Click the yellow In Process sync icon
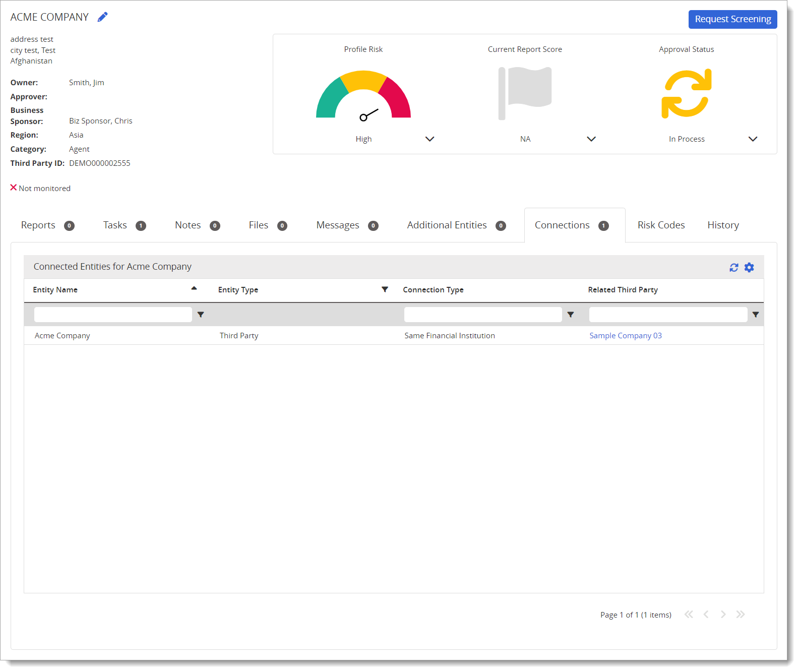 (x=687, y=94)
